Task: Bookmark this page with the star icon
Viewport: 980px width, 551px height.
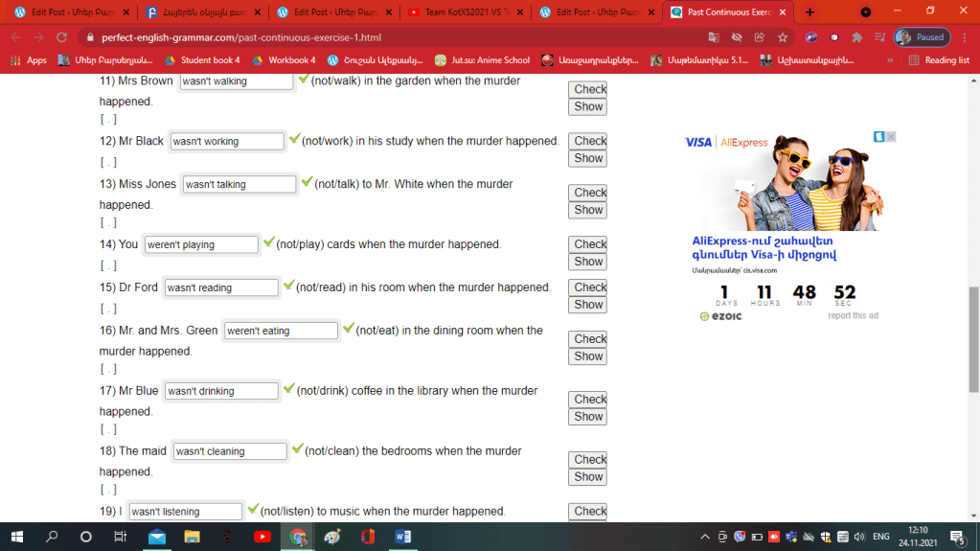Action: (x=783, y=37)
